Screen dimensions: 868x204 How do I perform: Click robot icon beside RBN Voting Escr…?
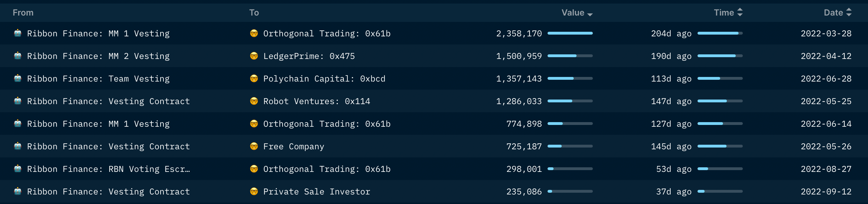coord(18,169)
